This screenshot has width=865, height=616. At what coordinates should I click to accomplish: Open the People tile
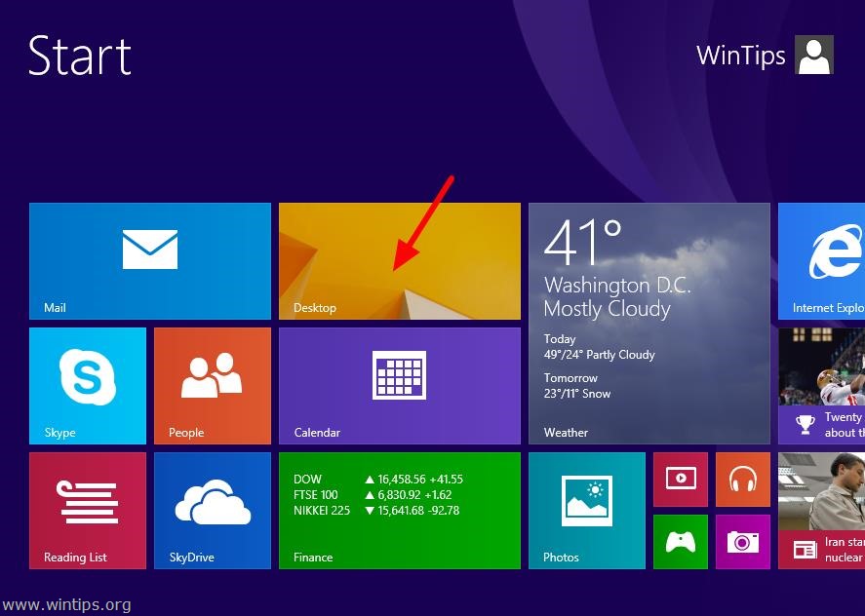coord(213,385)
